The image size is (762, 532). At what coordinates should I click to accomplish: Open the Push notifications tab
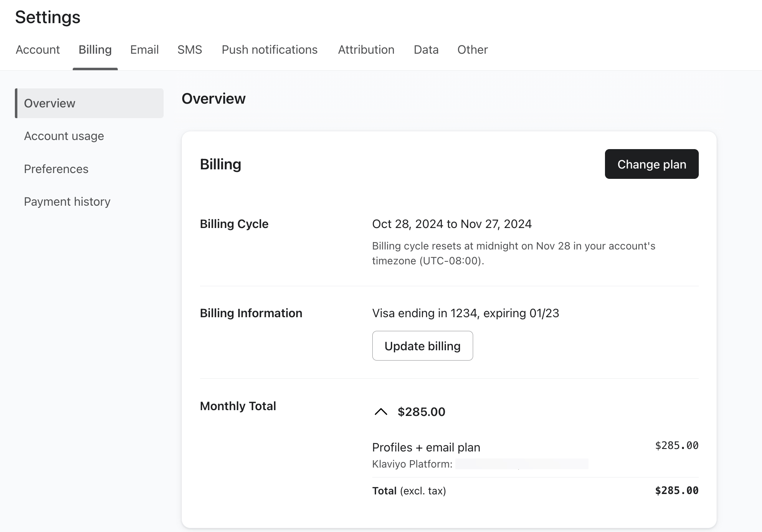coord(269,50)
